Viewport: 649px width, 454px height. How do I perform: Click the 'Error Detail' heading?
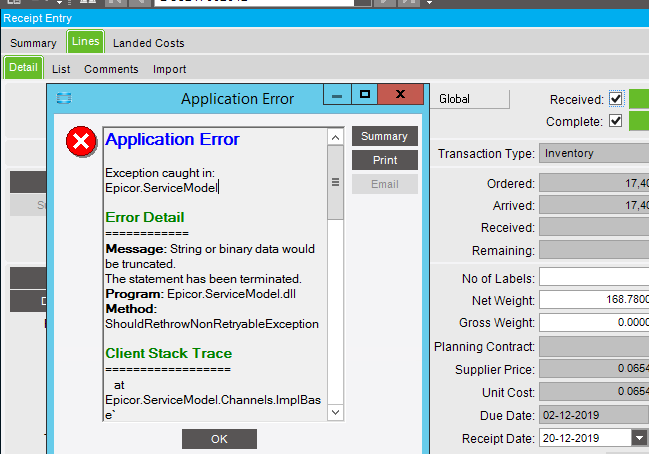pos(144,217)
